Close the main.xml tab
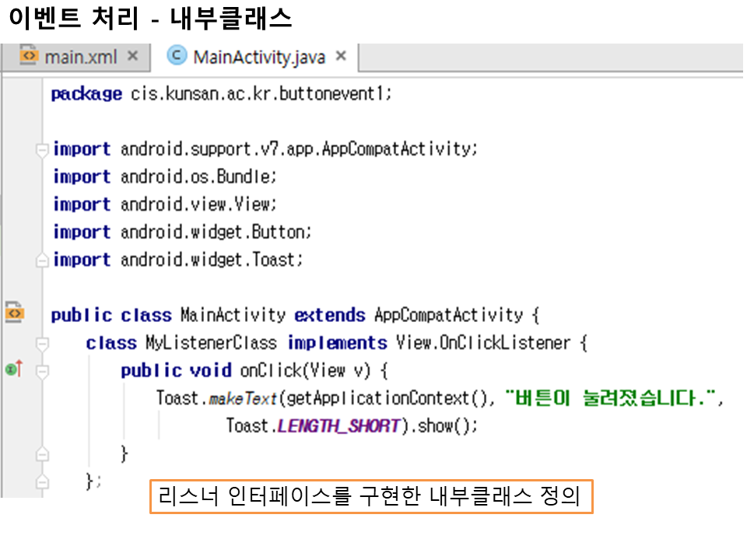747x560 pixels. point(132,57)
